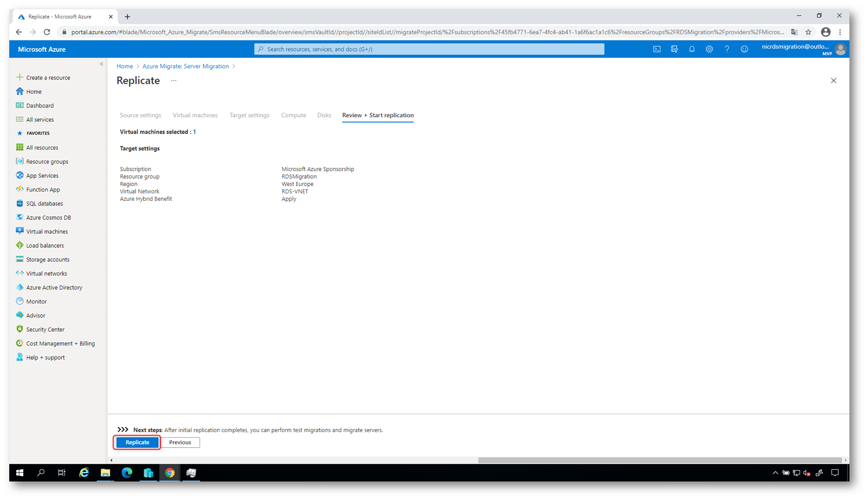Open Task View from the taskbar

point(62,473)
